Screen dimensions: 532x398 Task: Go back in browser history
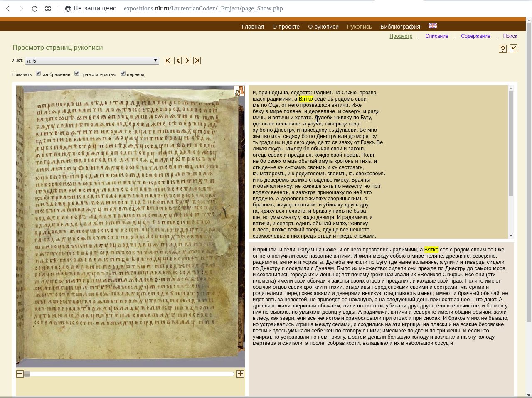click(8, 8)
